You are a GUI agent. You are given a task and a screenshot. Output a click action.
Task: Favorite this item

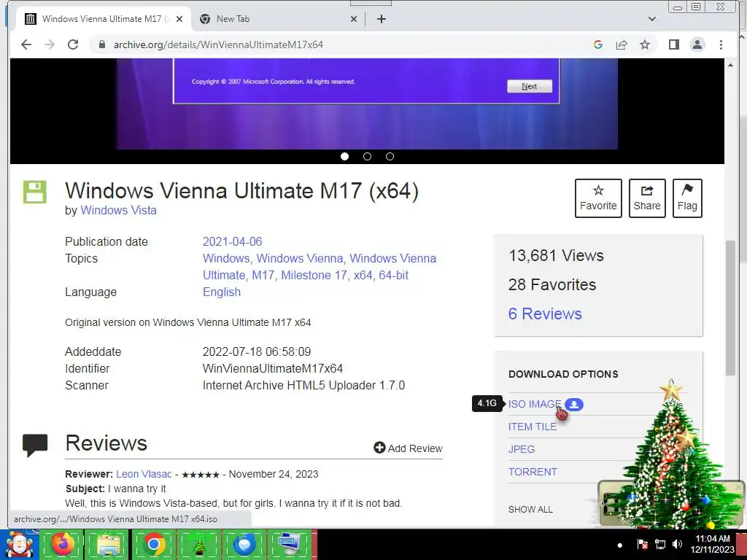coord(598,198)
